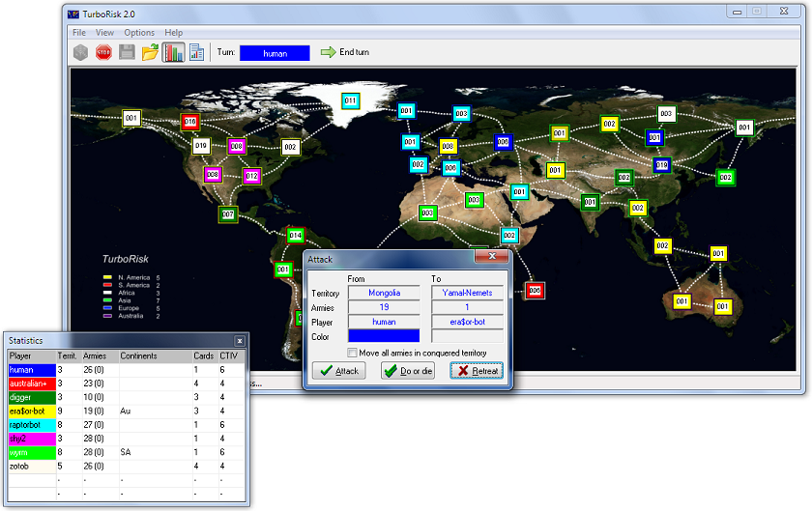Select the Greenland territory marked 011
This screenshot has width=812, height=511.
click(351, 100)
